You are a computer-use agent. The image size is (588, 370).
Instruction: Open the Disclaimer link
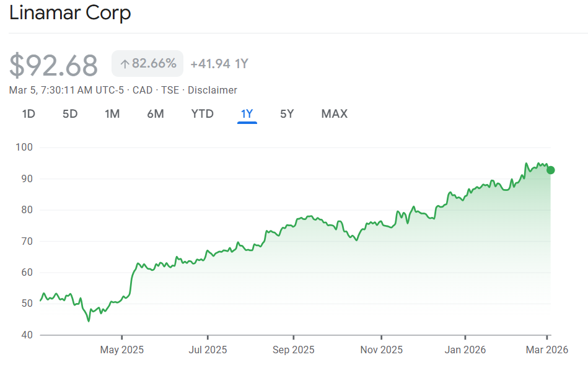pos(213,90)
